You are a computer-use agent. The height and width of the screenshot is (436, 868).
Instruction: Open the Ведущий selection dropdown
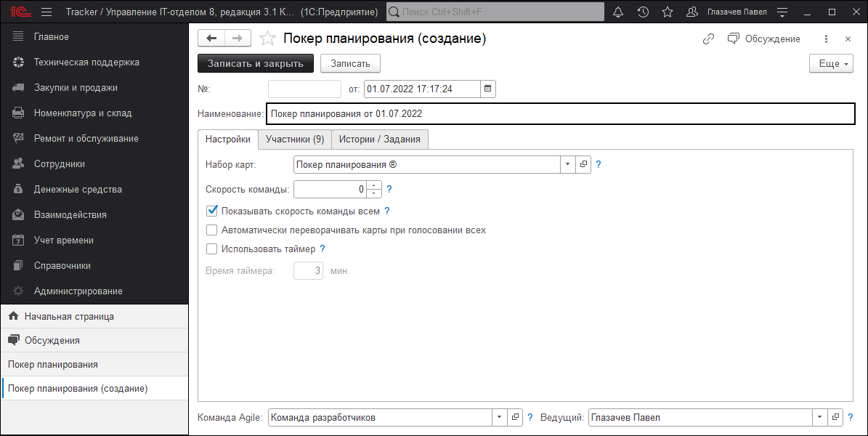click(819, 417)
